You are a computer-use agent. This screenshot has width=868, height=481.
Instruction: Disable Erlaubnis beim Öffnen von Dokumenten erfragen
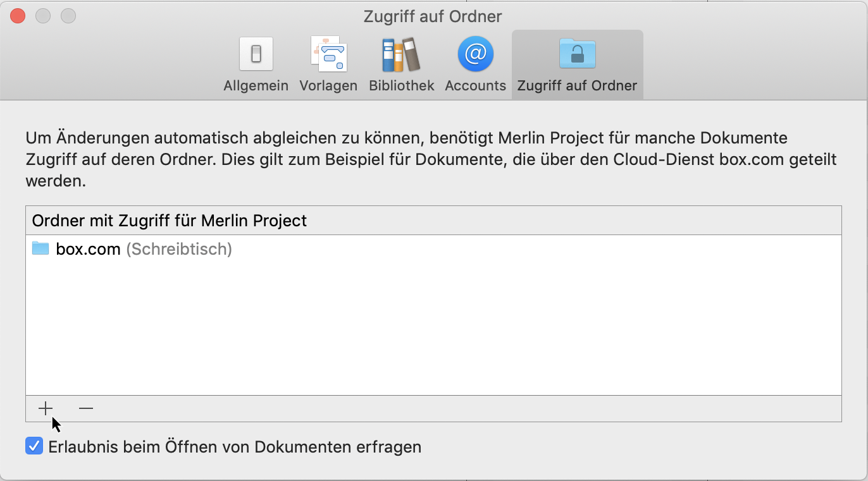[x=34, y=446]
